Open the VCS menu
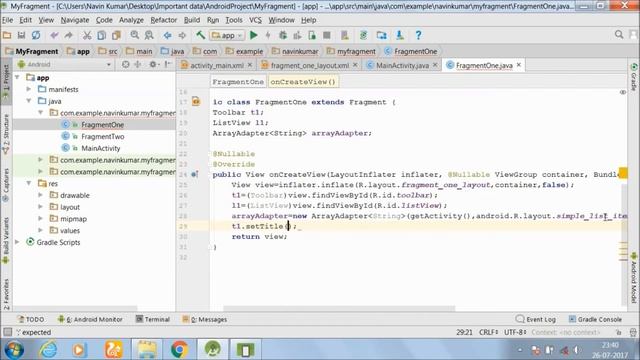640x360 pixels. (x=255, y=20)
